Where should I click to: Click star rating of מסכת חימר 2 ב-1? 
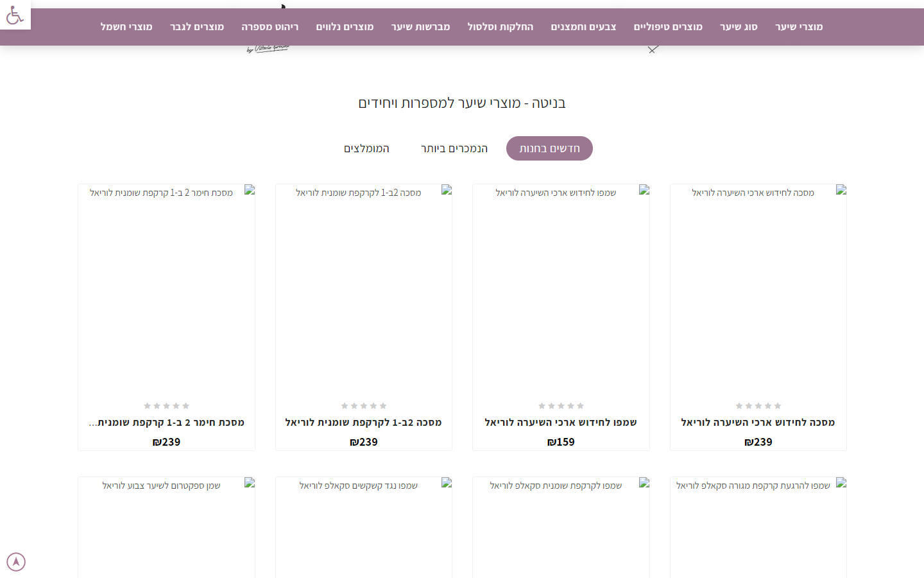click(166, 406)
